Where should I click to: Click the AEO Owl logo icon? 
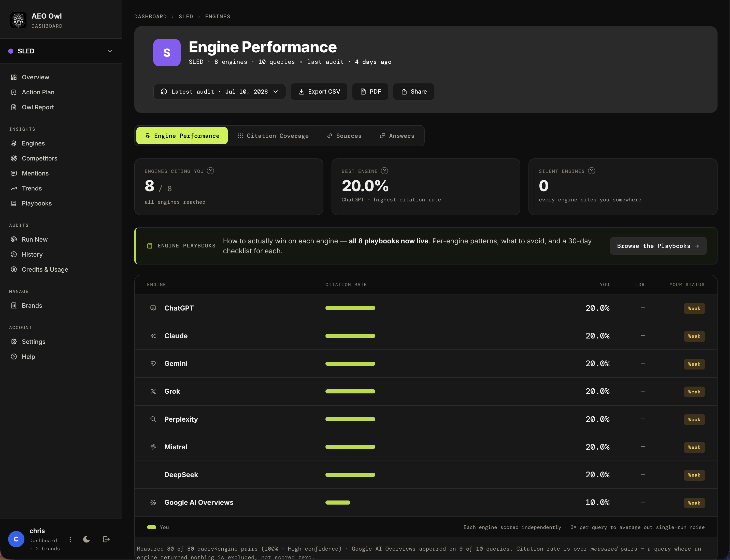(18, 20)
